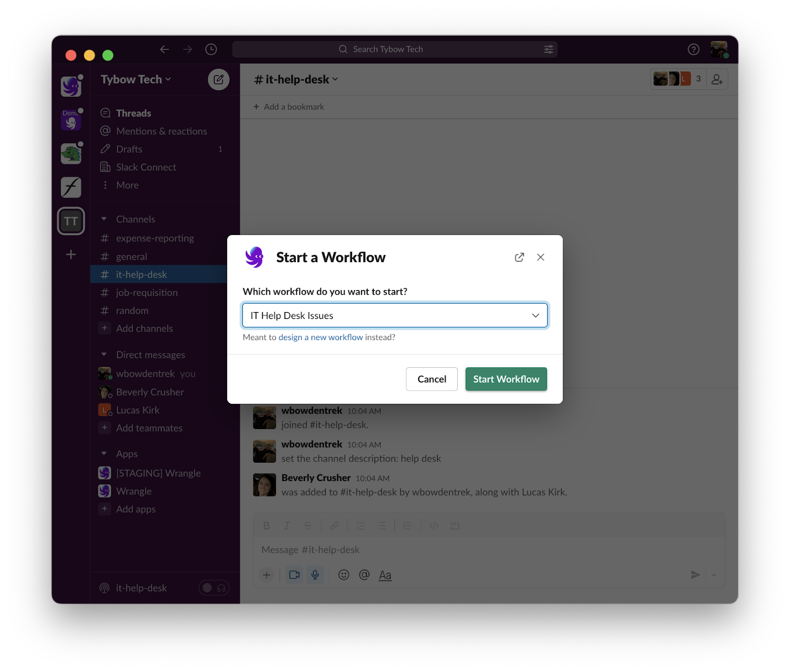Add a new workspace with the plus icon
Image resolution: width=790 pixels, height=672 pixels.
tap(71, 254)
